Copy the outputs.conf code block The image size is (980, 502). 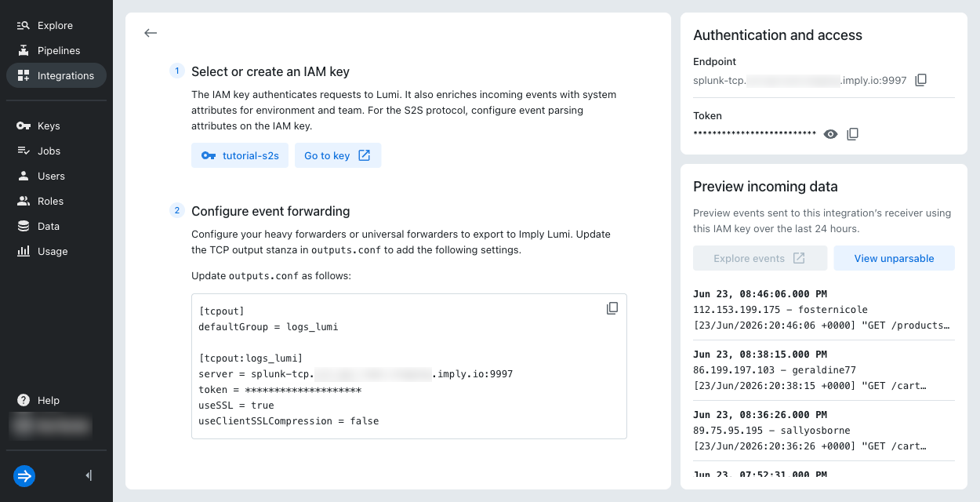coord(612,308)
